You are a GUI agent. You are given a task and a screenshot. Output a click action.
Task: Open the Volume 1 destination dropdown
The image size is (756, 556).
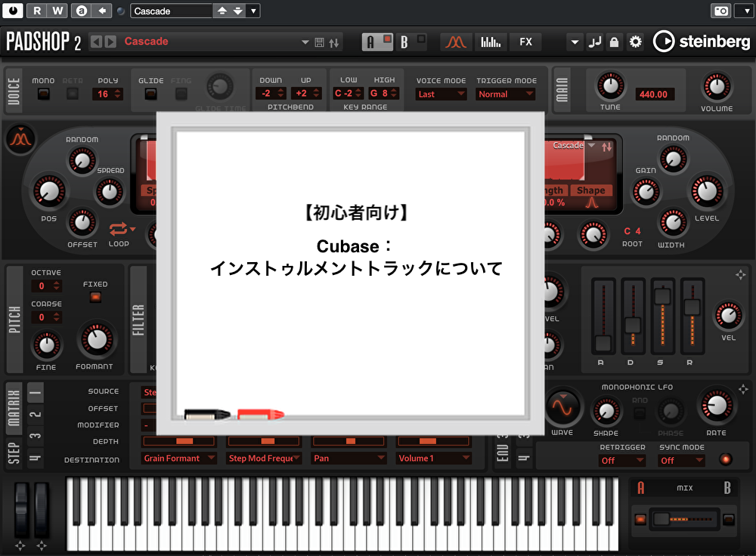[434, 459]
